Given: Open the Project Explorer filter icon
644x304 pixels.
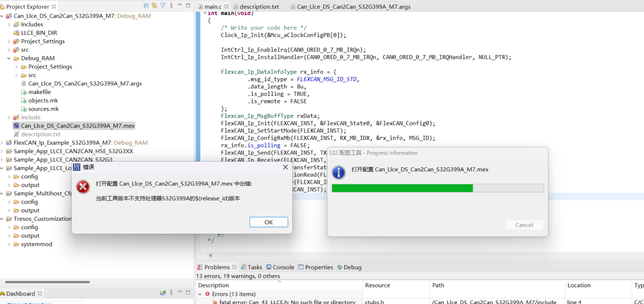Looking at the screenshot, I should (162, 6).
